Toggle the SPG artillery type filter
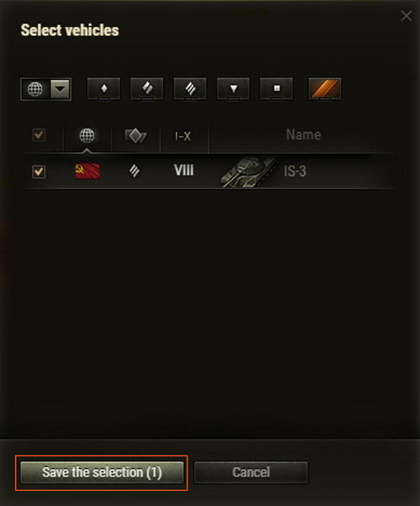The image size is (420, 506). click(276, 89)
